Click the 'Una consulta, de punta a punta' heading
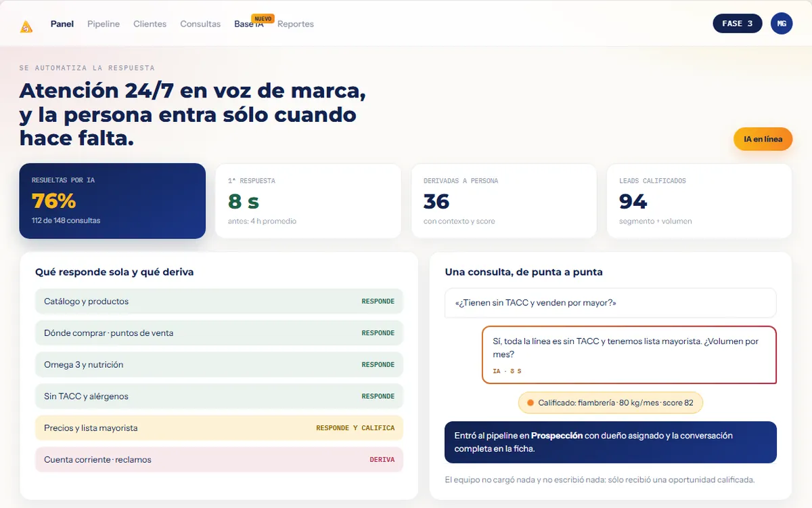 pyautogui.click(x=524, y=272)
